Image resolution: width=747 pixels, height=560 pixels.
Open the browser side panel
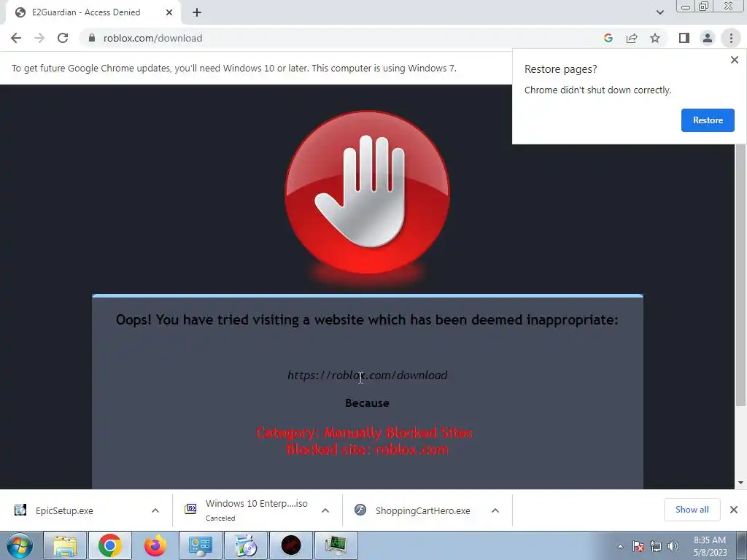[684, 38]
